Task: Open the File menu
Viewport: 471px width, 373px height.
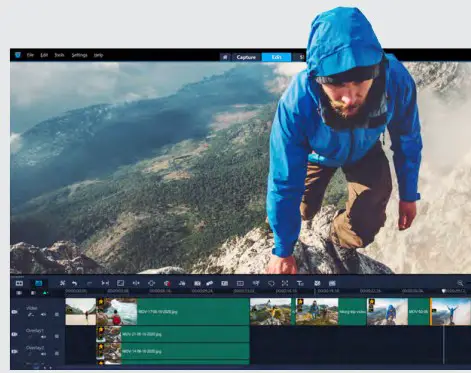Action: [30, 55]
